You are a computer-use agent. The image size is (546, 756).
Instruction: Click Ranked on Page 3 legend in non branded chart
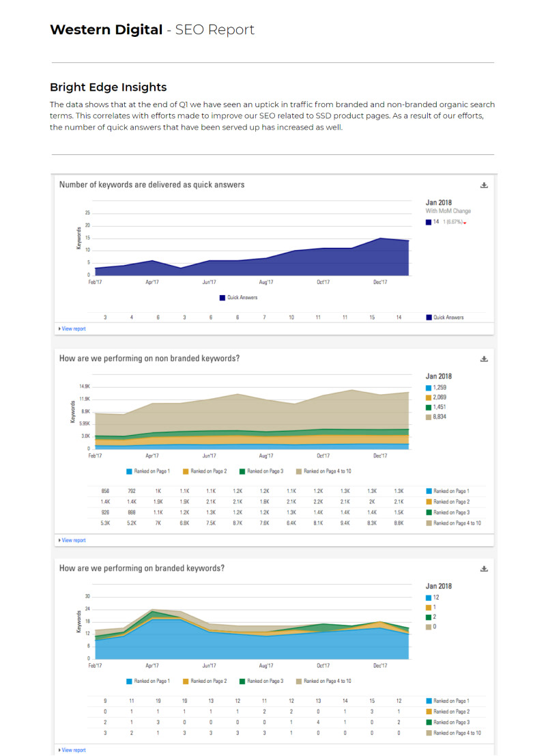[x=261, y=471]
